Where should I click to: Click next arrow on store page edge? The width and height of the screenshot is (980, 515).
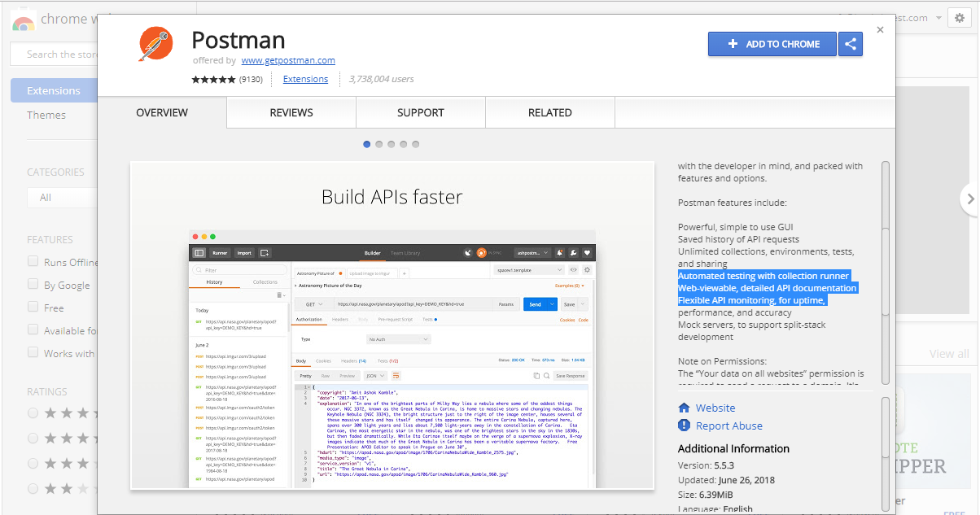[x=969, y=198]
